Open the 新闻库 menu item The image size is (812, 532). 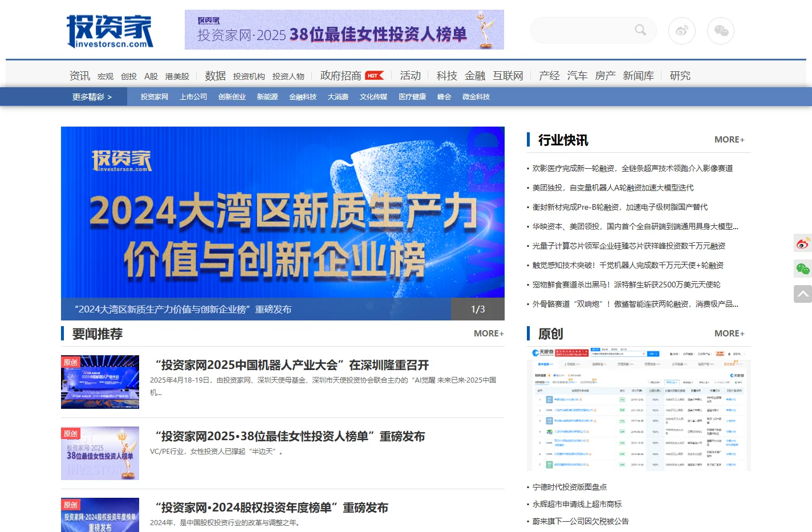click(639, 76)
